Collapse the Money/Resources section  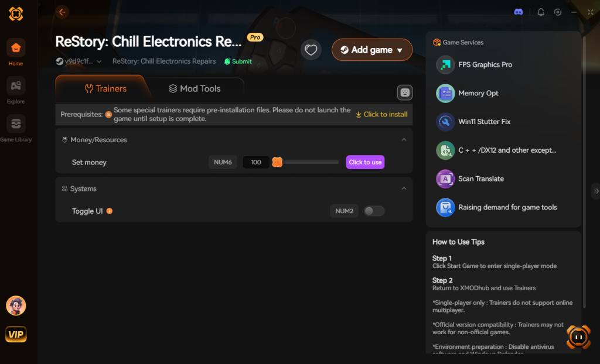(404, 139)
